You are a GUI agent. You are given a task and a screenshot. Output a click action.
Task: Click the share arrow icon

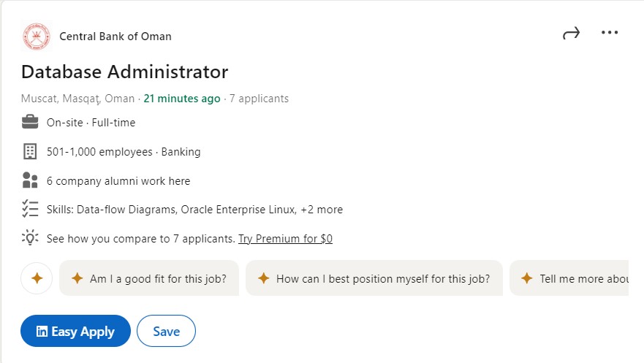(571, 33)
